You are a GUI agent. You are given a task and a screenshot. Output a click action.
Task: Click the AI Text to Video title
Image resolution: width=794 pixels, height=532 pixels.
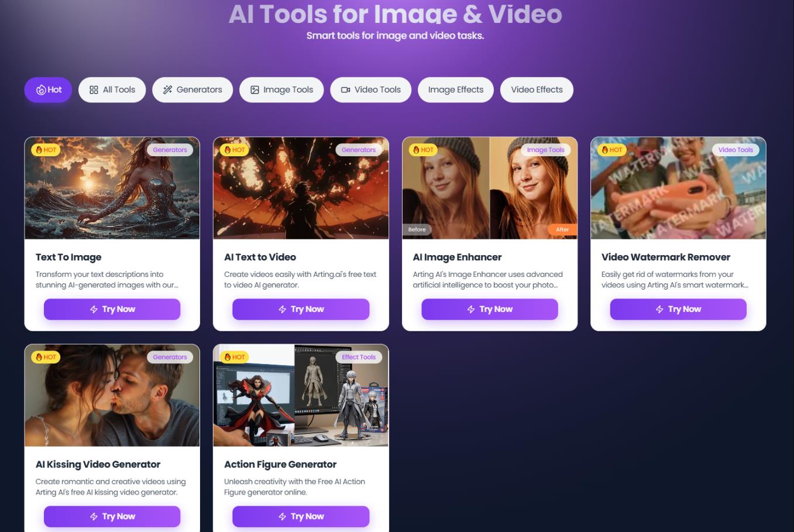[260, 257]
